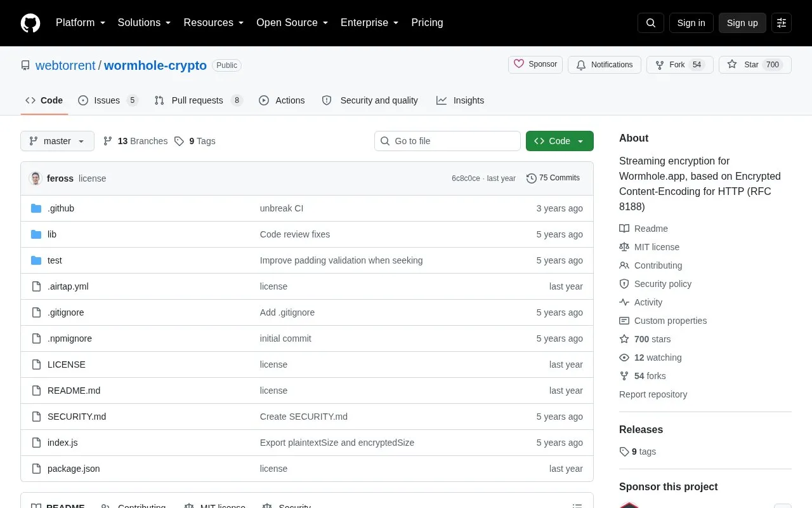Switch to the Pull requests tab
812x508 pixels.
[x=199, y=100]
